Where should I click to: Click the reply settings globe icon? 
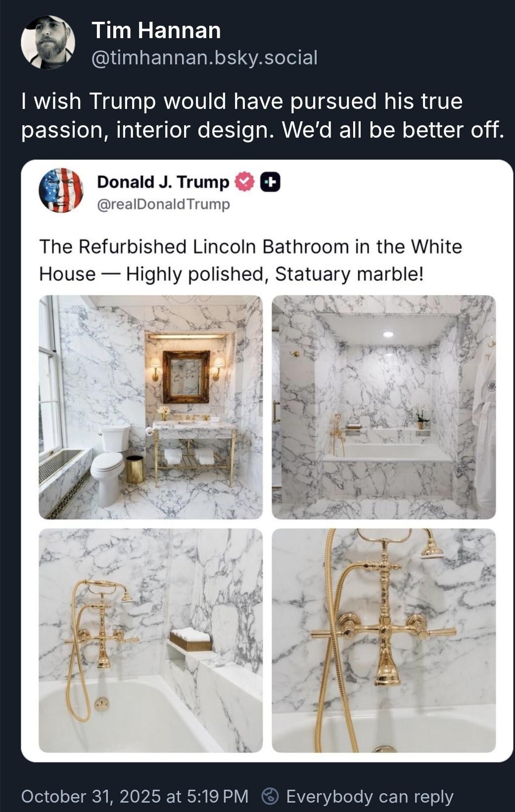point(269,796)
